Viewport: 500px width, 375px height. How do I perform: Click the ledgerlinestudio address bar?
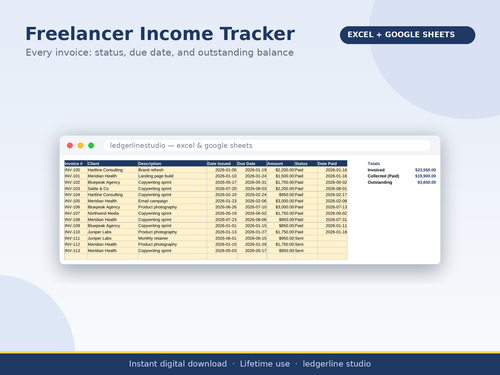tap(267, 145)
